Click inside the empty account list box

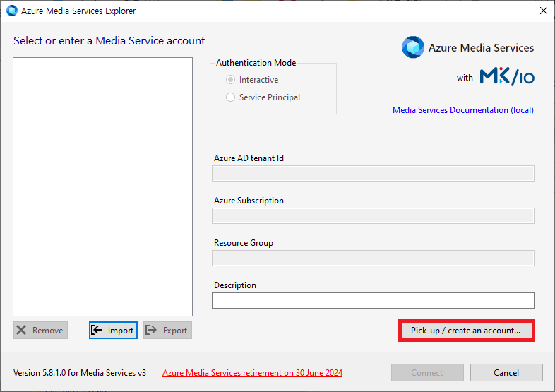[102, 186]
